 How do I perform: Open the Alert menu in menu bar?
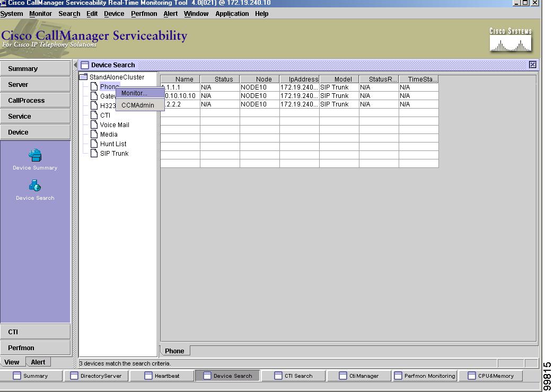pyautogui.click(x=170, y=14)
